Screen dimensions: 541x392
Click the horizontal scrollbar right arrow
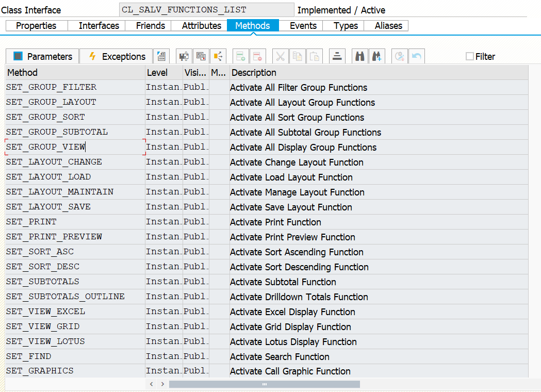(x=162, y=384)
